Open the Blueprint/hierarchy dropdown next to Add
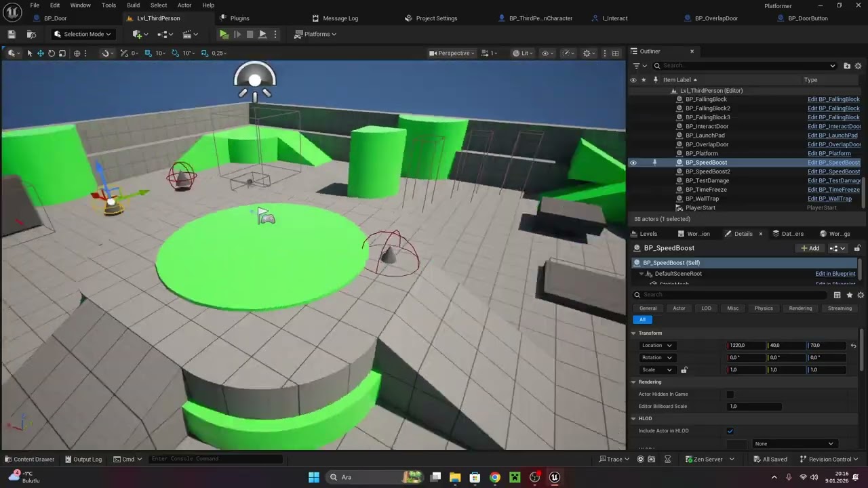The width and height of the screenshot is (868, 488). [838, 248]
